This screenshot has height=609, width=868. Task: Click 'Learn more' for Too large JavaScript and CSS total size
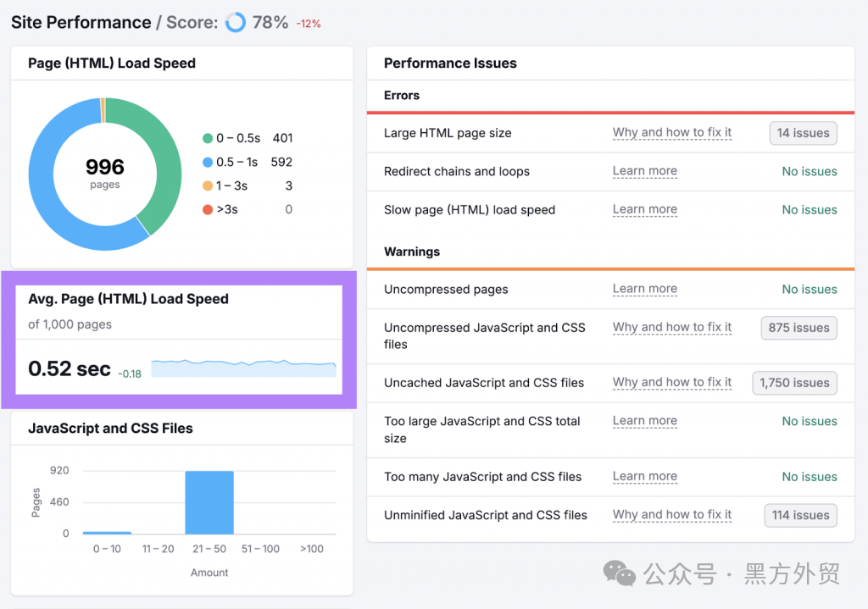click(645, 421)
